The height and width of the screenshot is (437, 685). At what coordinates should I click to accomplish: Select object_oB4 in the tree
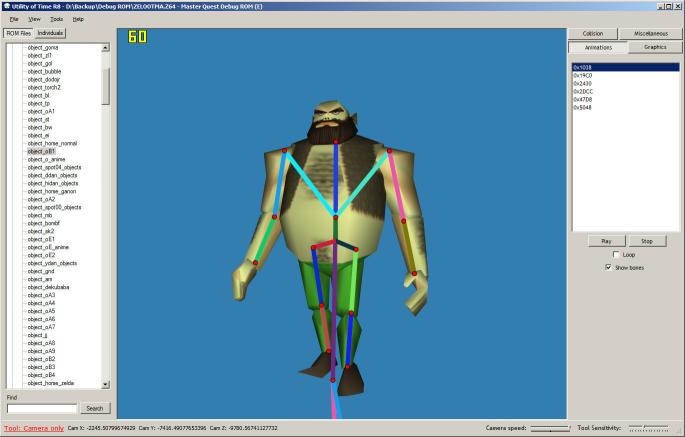click(41, 375)
